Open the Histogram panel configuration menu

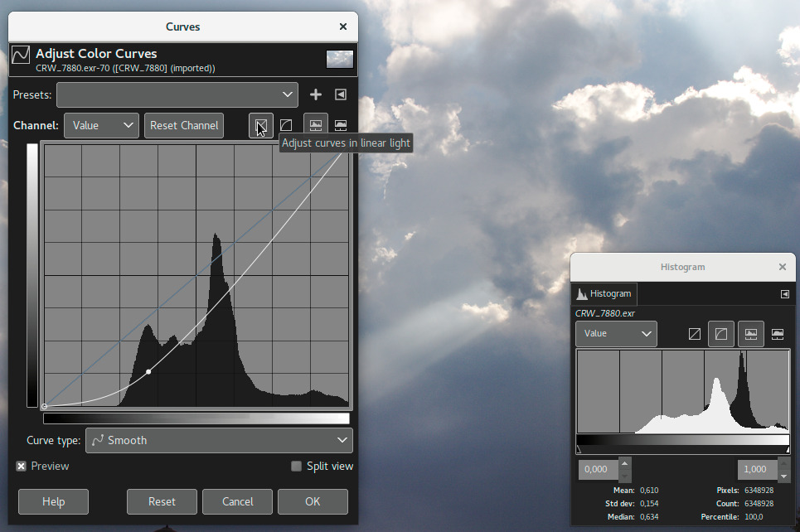click(785, 294)
